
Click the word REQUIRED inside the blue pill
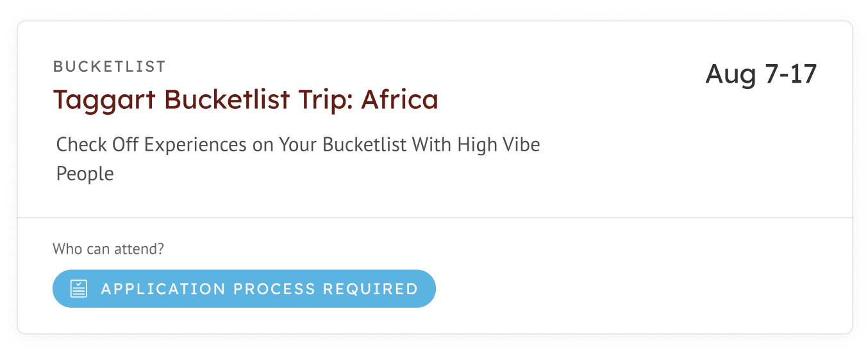371,288
